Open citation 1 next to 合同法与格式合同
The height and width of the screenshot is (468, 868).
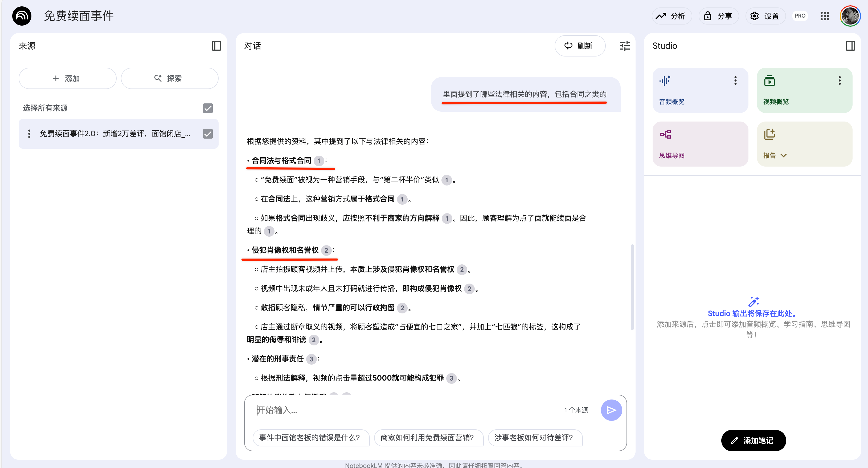coord(318,161)
